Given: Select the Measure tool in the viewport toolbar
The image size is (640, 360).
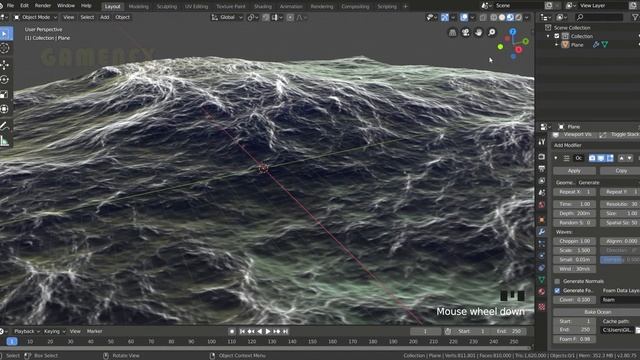Looking at the screenshot, I should (x=4, y=141).
